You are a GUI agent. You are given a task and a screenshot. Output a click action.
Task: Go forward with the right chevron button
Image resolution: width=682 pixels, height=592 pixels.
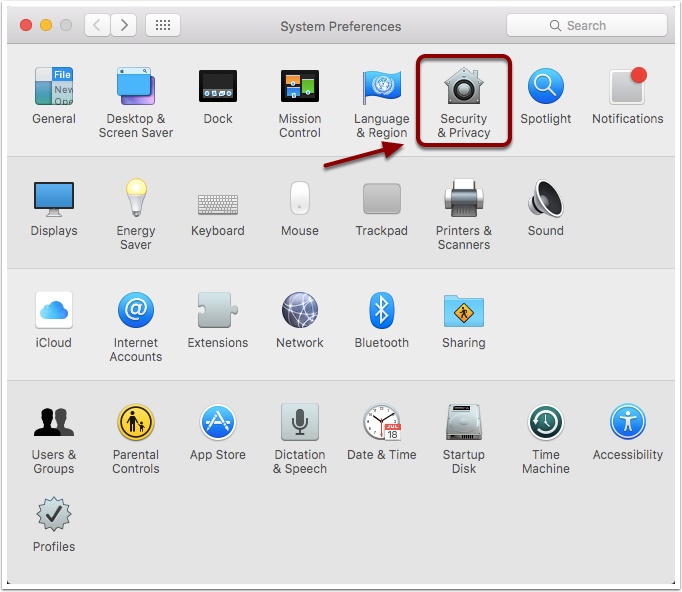(x=124, y=25)
